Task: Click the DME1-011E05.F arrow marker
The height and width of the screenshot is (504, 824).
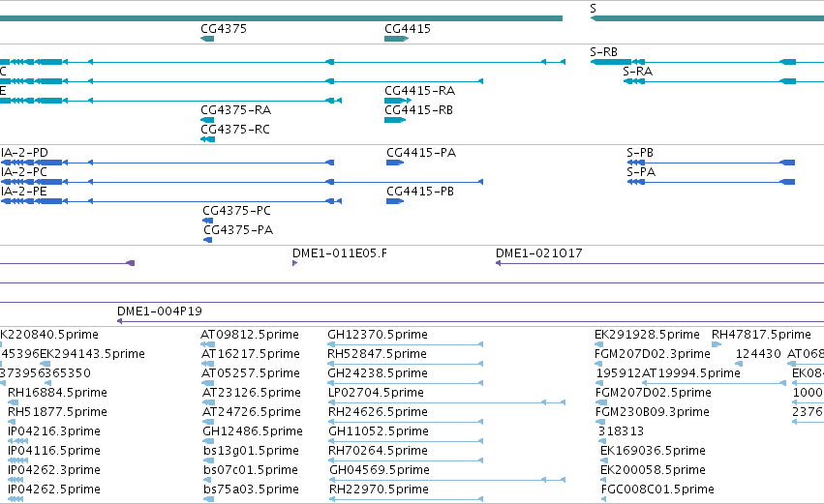Action: click(294, 263)
